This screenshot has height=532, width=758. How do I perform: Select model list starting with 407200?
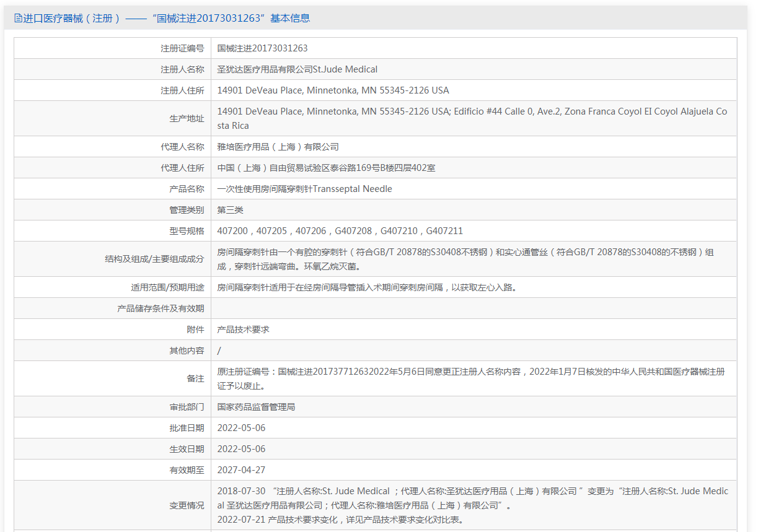(x=340, y=231)
